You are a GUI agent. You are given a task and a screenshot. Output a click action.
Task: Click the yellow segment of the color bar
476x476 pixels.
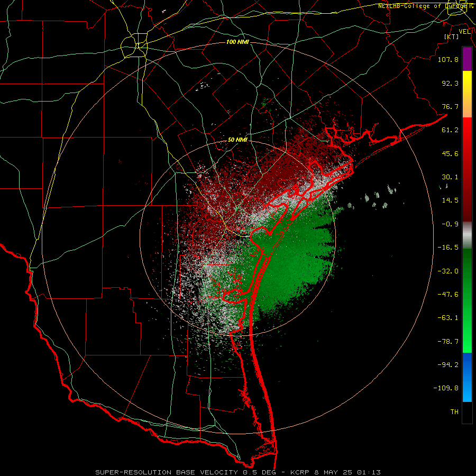tap(467, 83)
